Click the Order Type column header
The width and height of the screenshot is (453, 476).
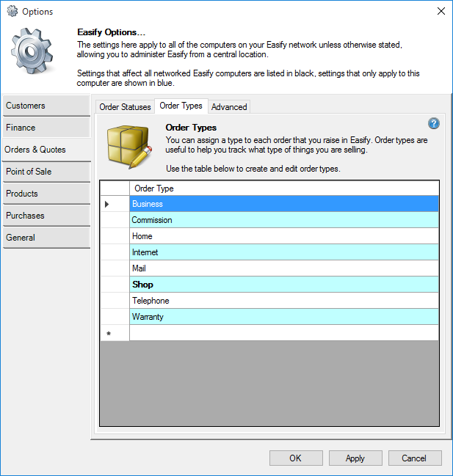click(283, 188)
